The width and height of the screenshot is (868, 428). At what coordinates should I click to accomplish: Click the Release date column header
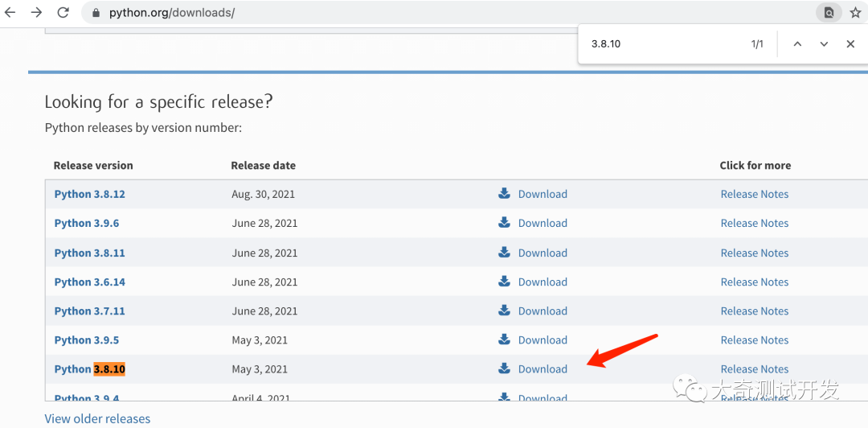[x=264, y=165]
